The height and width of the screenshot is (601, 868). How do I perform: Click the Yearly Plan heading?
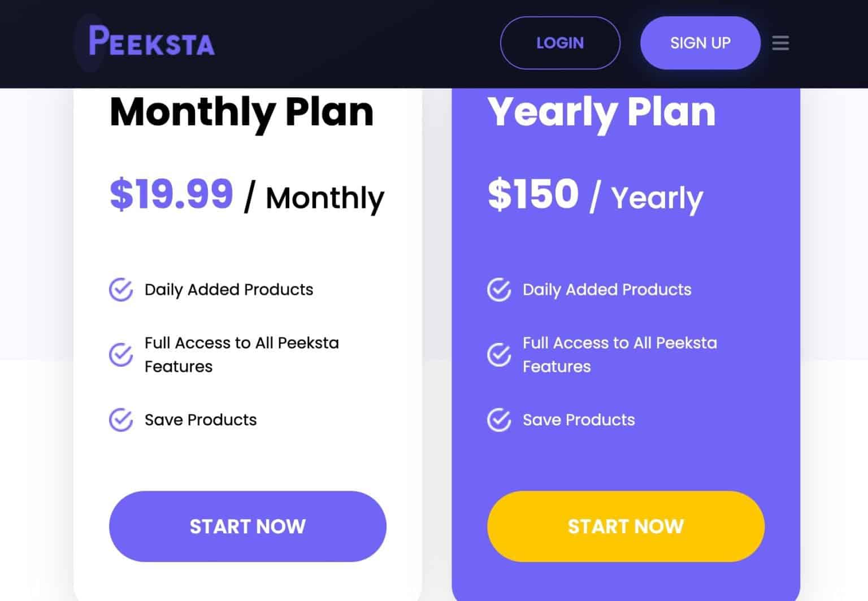(x=602, y=112)
